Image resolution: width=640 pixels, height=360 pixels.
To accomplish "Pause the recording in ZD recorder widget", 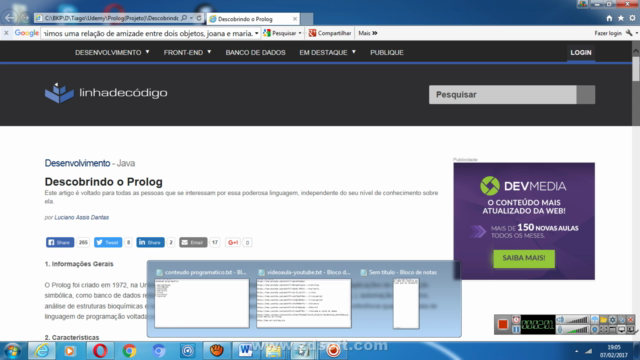I will 516,329.
